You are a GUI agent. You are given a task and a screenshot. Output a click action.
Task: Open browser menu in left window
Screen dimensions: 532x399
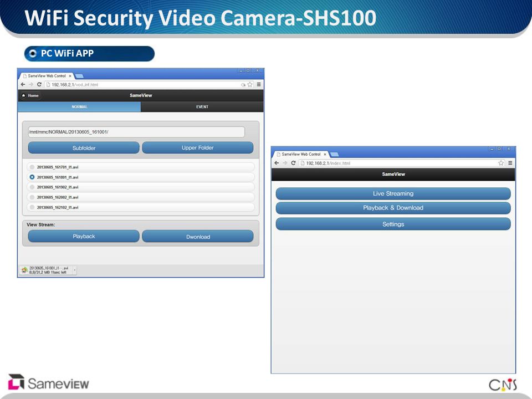point(259,84)
